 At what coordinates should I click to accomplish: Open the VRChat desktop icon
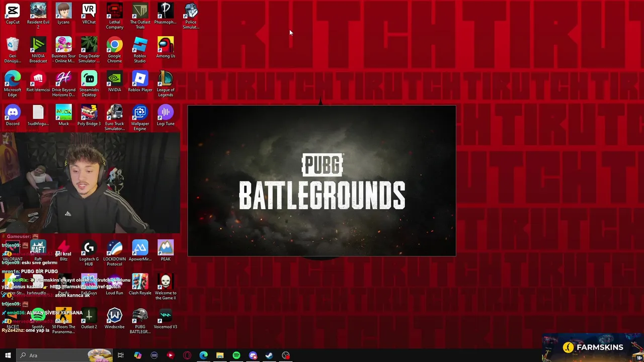[x=89, y=14]
